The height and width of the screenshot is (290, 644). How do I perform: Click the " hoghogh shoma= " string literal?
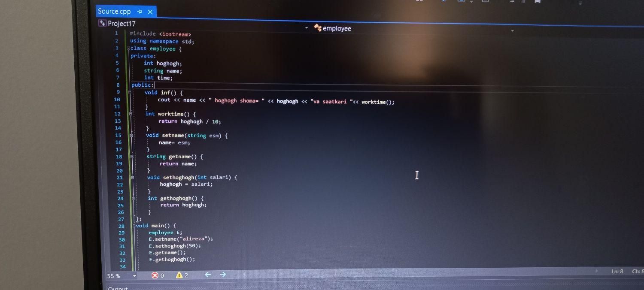237,100
